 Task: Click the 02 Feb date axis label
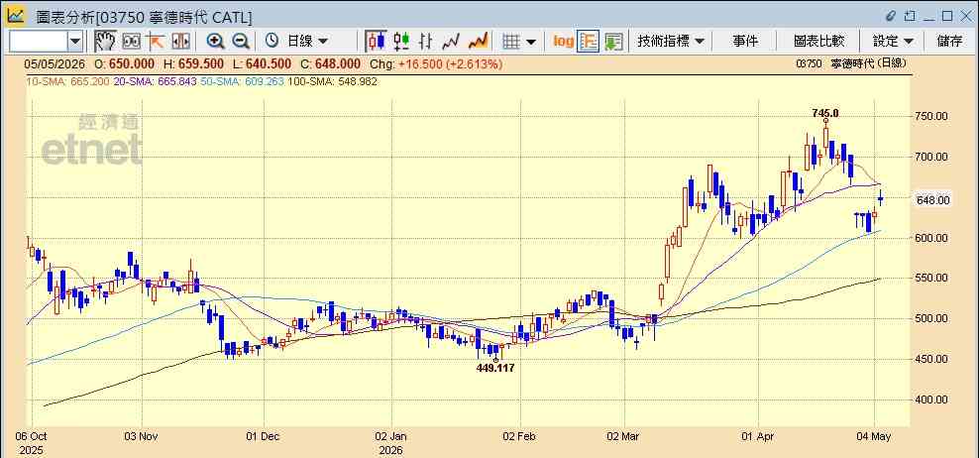[x=520, y=436]
